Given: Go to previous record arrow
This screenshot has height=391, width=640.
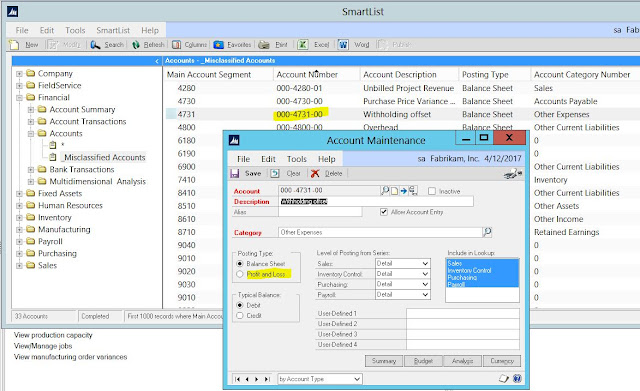Looking at the screenshot, I should click(x=247, y=379).
